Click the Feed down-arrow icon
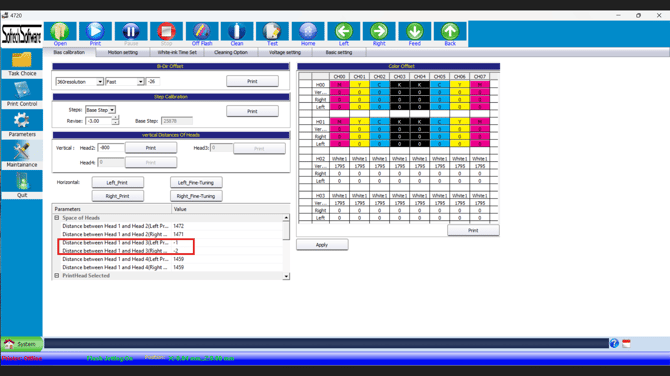This screenshot has height=376, width=670. coord(414,34)
